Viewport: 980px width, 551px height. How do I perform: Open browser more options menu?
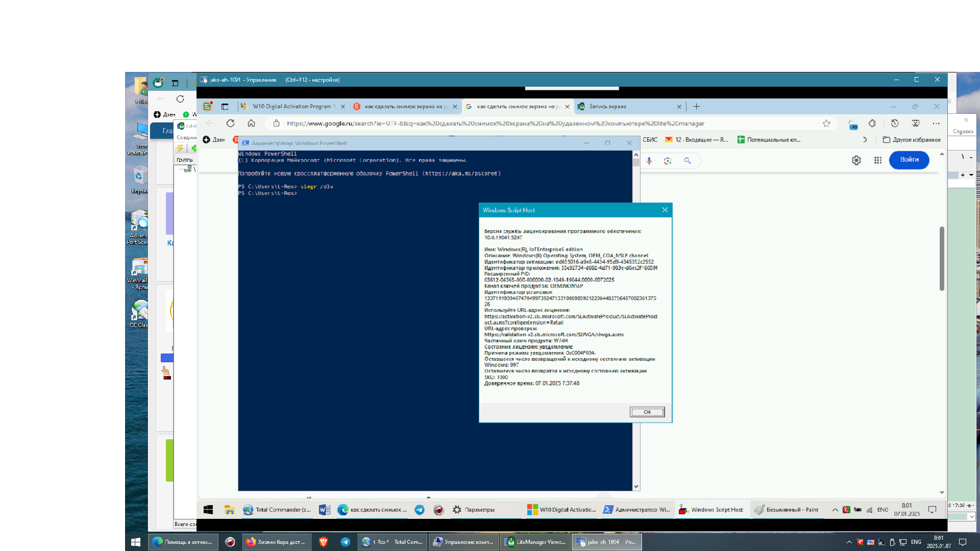tap(936, 123)
